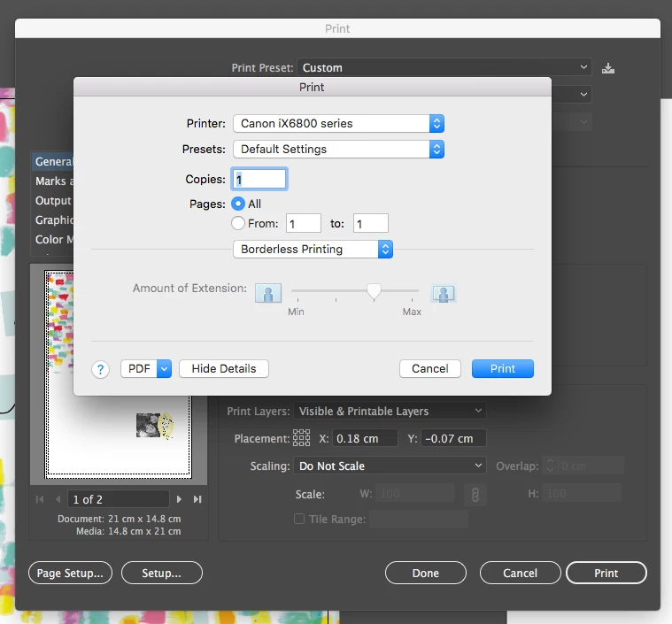Click the save print preset icon
The image size is (672, 624).
(x=607, y=68)
